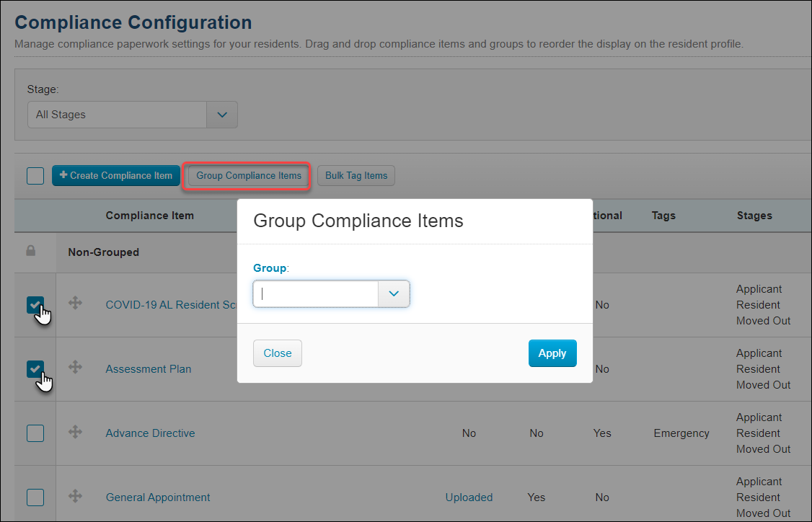Open the COVID-19 AL Resident item link

click(x=172, y=304)
